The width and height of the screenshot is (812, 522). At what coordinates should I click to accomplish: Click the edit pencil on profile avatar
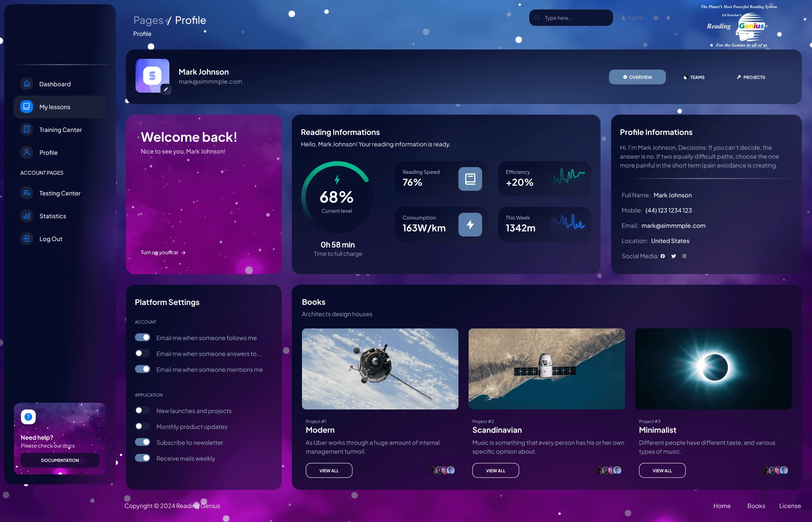point(166,89)
